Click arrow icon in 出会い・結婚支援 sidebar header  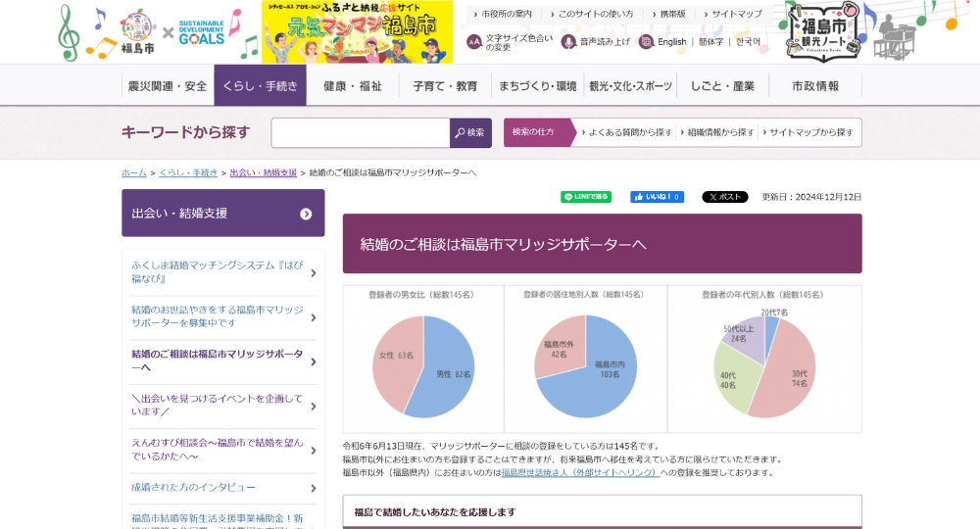(x=306, y=214)
